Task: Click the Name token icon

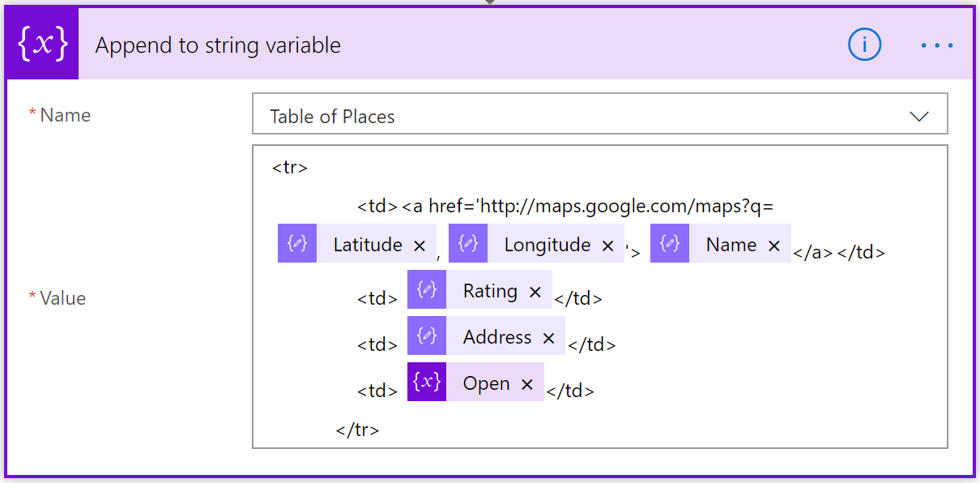Action: (670, 244)
